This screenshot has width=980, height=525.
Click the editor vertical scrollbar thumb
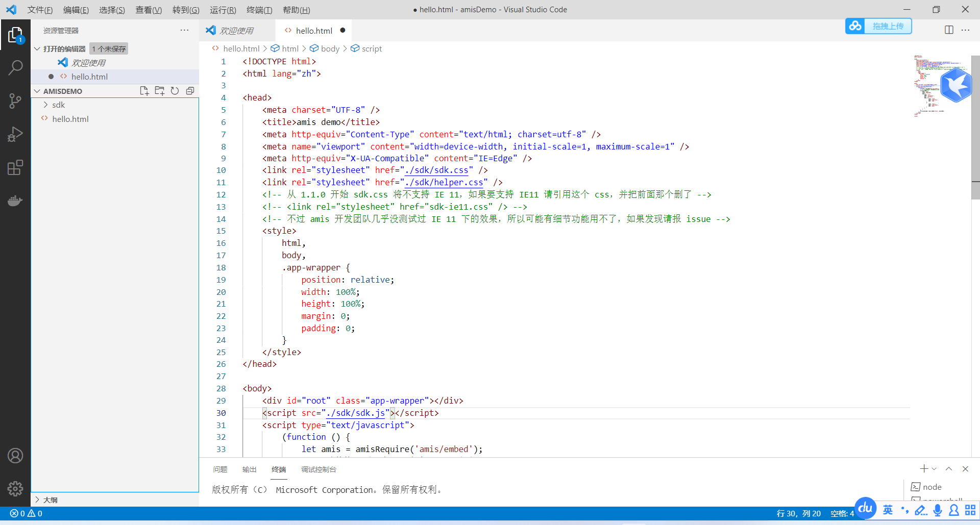pos(975,128)
